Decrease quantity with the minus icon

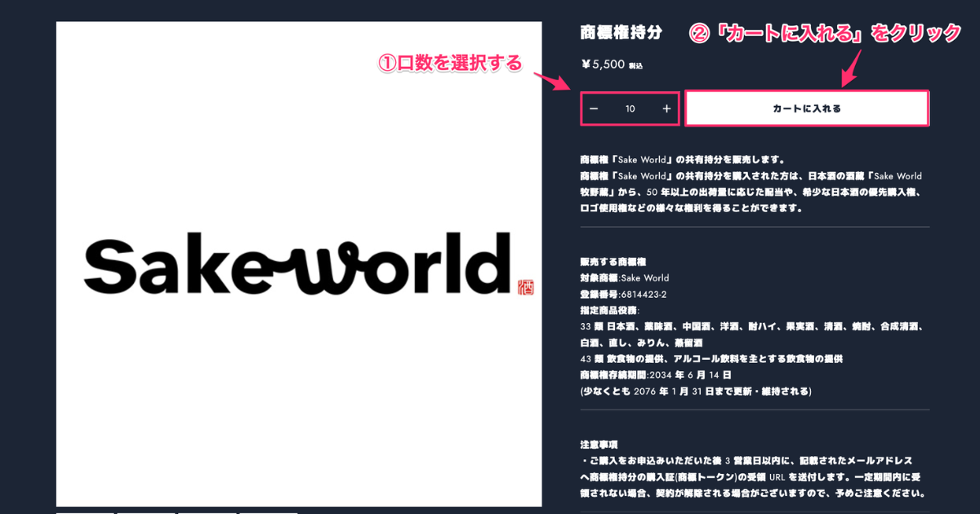[594, 109]
